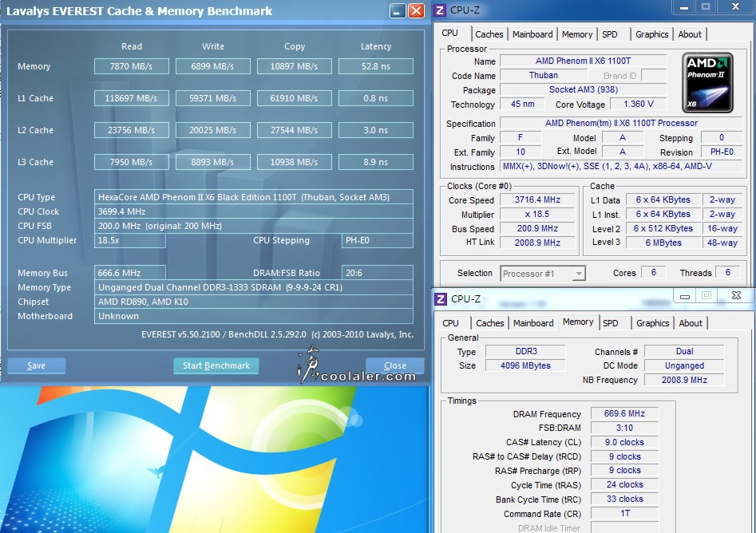This screenshot has width=756, height=533.
Task: Click Memory Copy value 10897 MB/s
Action: 294,66
